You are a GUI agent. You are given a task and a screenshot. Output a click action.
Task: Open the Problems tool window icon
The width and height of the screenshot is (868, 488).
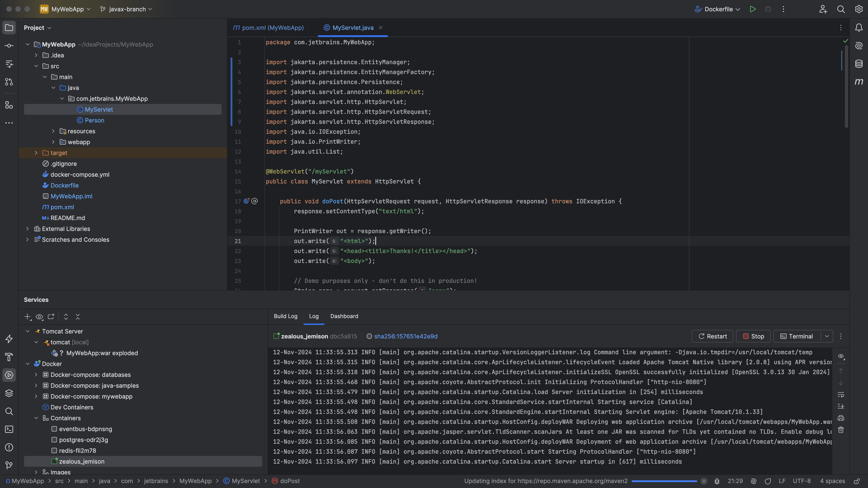coord(9,447)
